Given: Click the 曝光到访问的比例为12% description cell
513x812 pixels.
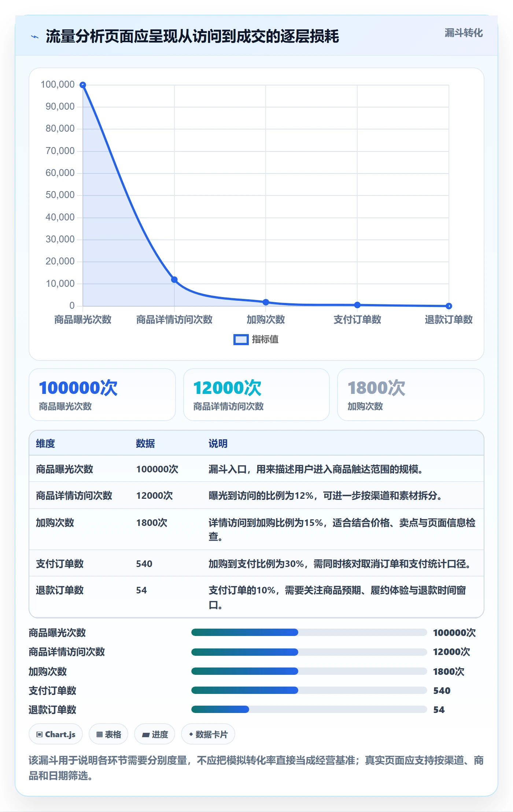Looking at the screenshot, I should (327, 495).
